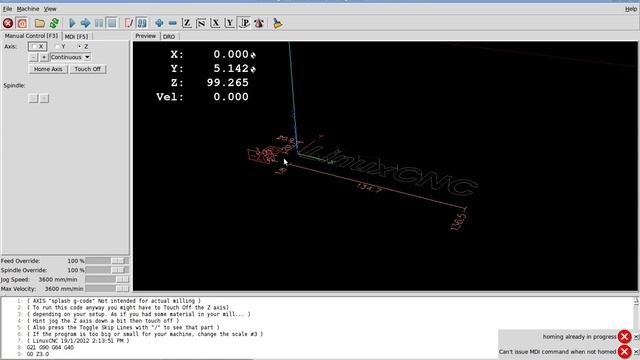This screenshot has width=640, height=360.
Task: Run the program with the blue play icon
Action: pyautogui.click(x=72, y=23)
